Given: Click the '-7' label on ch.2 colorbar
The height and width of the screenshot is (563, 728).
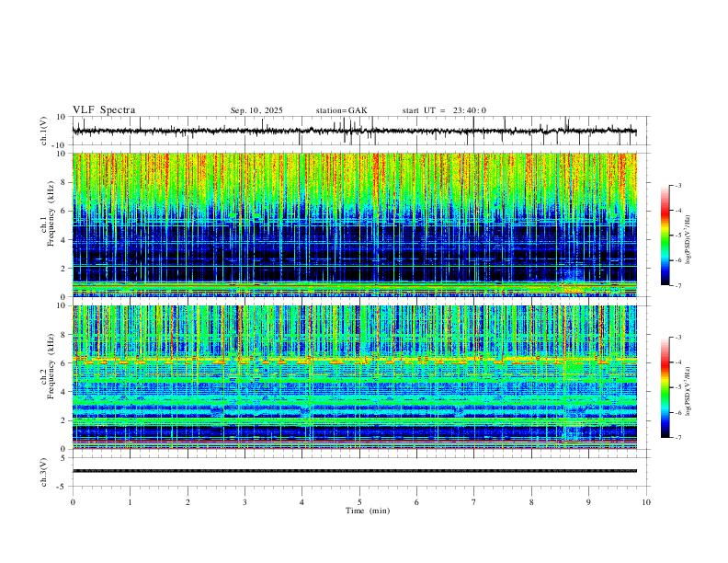Looking at the screenshot, I should [678, 438].
